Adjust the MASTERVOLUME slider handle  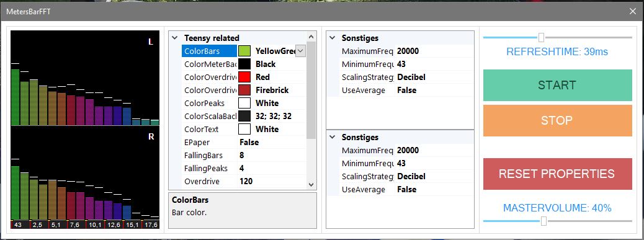[x=543, y=221]
